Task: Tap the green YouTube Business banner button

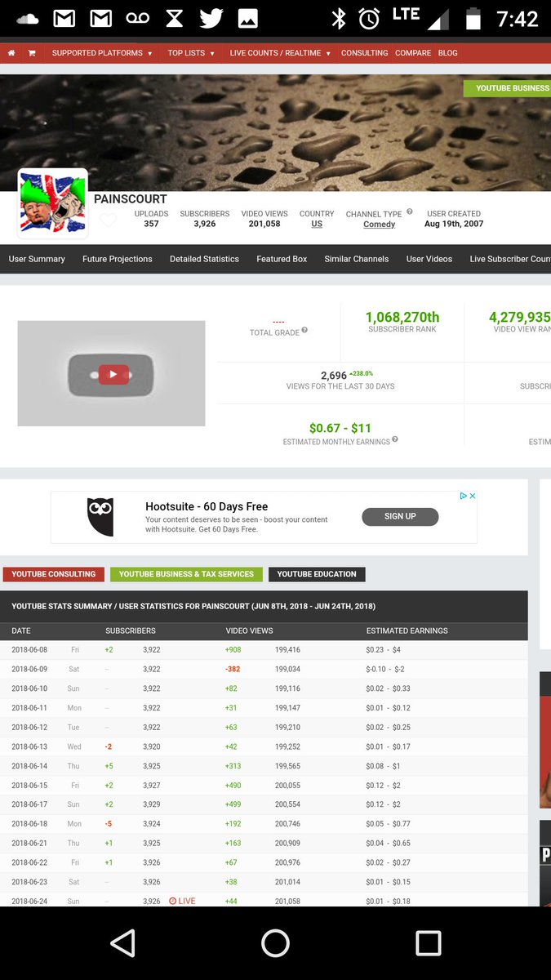Action: point(508,88)
